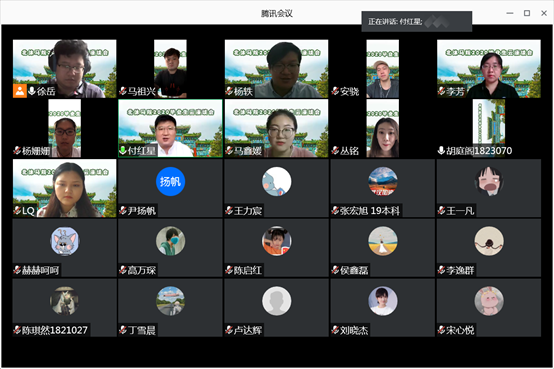Screen dimensions: 554x369
Task: Click the 腾讯会议 window title
Action: 277,13
